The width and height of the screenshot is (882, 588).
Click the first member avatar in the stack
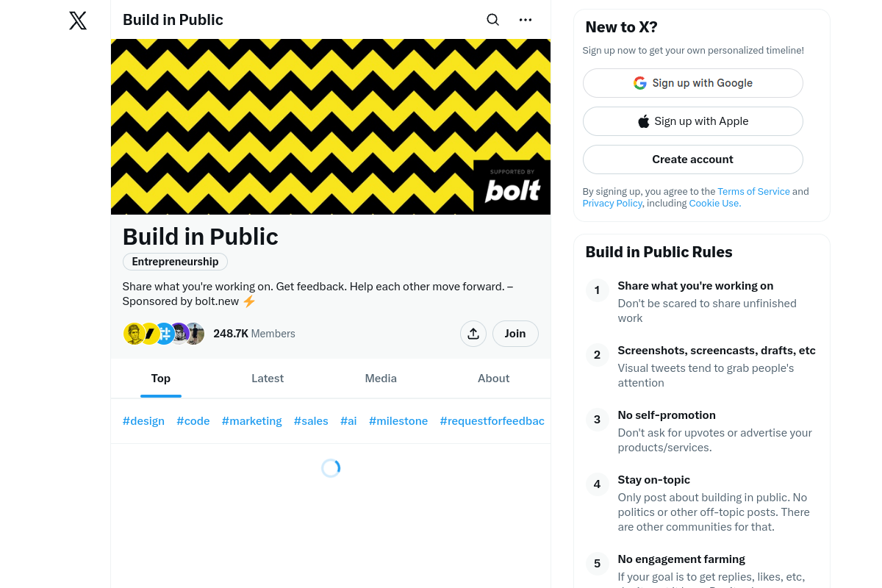(135, 333)
